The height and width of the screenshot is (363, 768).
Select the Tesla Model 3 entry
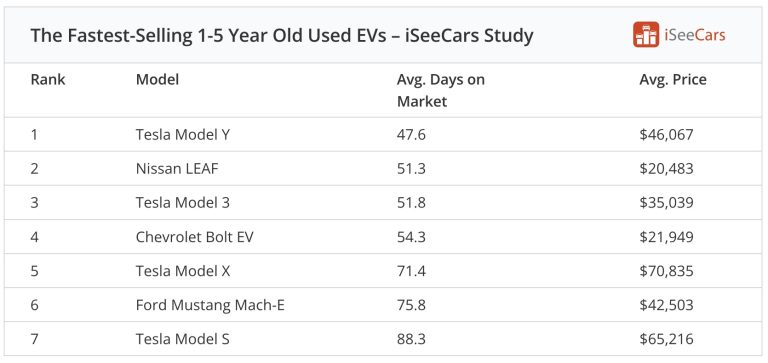pyautogui.click(x=183, y=203)
